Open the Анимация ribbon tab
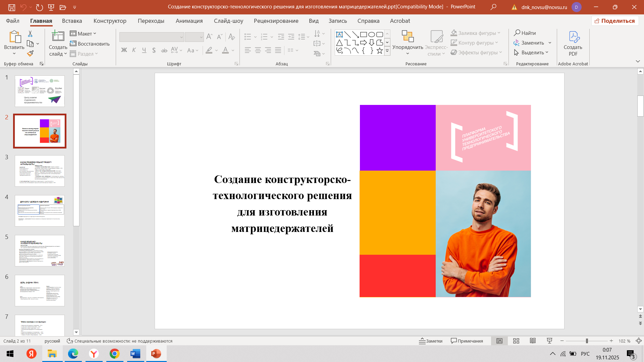This screenshot has height=362, width=644. point(189,21)
